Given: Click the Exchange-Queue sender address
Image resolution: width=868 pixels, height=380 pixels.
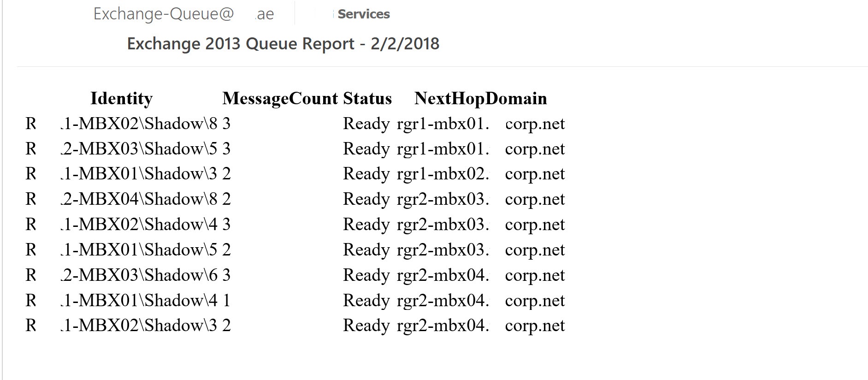Looking at the screenshot, I should tap(183, 14).
